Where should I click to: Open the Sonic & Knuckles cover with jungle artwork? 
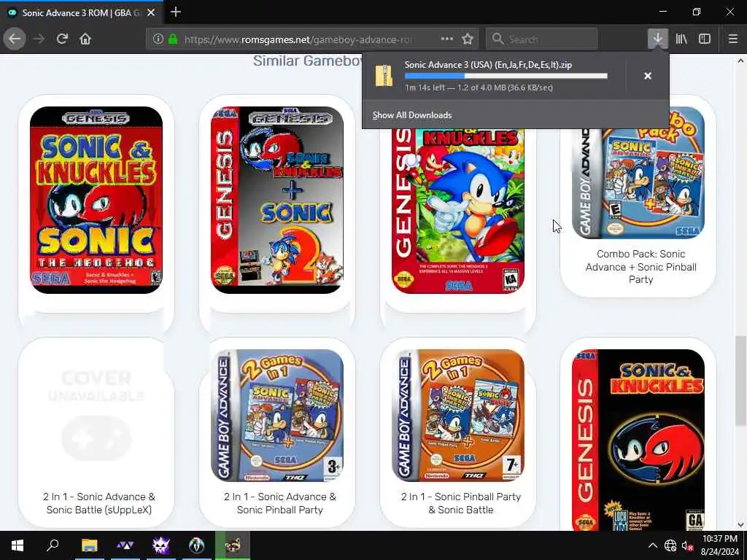tap(458, 211)
